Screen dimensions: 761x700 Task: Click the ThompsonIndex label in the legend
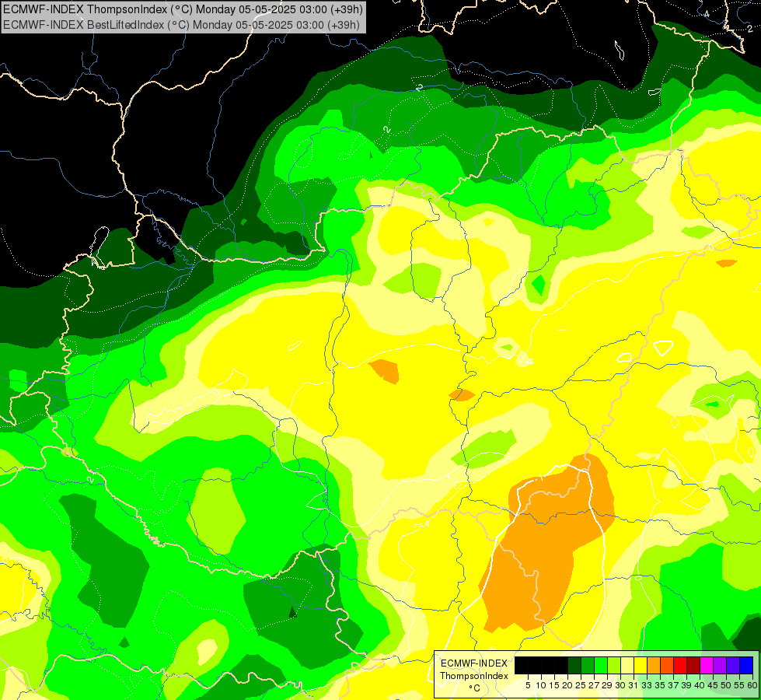(474, 676)
